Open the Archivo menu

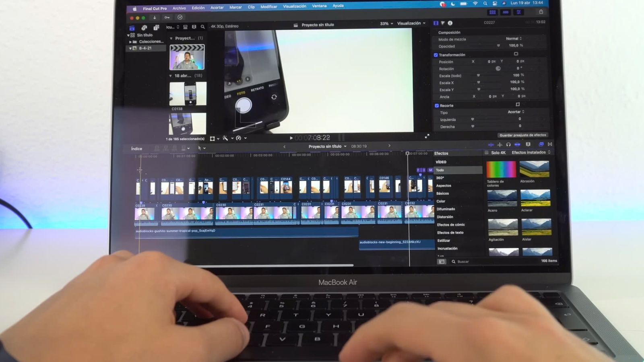tap(179, 8)
